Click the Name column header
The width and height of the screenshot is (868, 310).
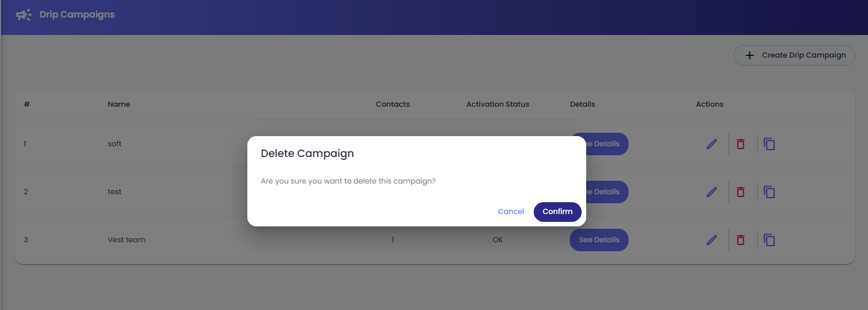click(x=119, y=104)
